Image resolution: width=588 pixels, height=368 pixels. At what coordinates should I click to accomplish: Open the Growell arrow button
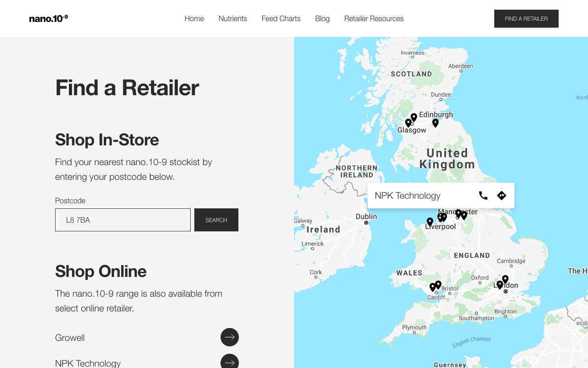click(230, 337)
